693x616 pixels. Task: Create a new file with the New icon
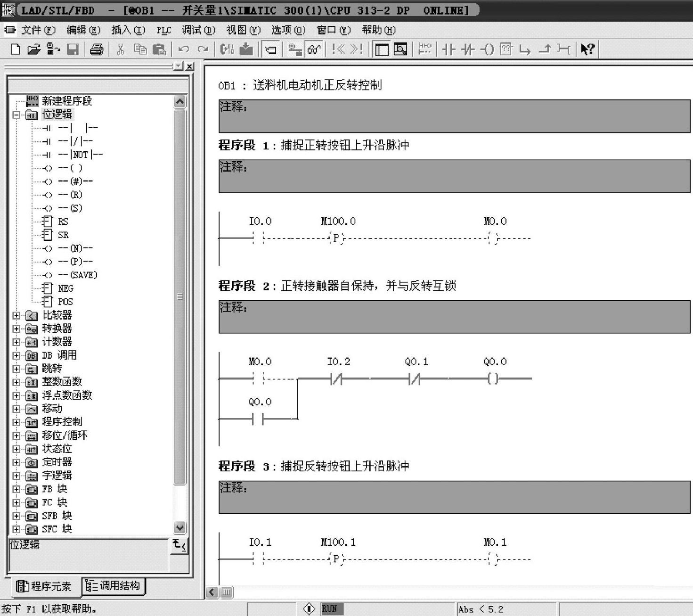(16, 49)
